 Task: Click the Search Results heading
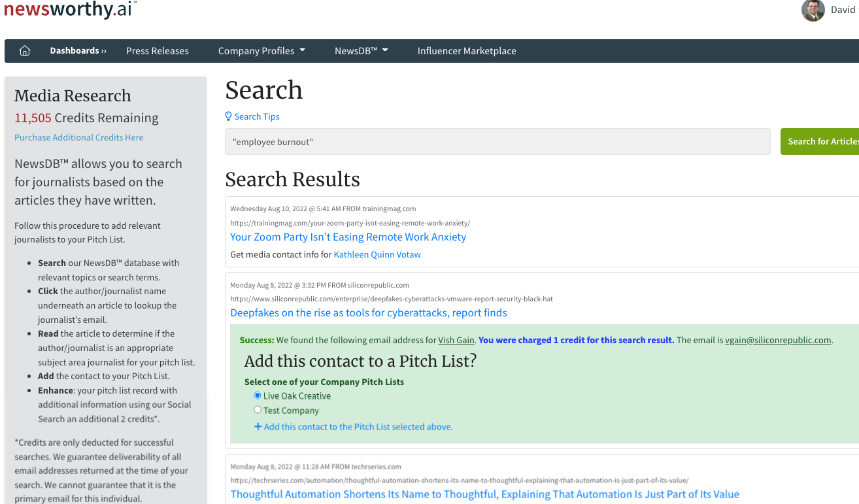click(x=292, y=179)
